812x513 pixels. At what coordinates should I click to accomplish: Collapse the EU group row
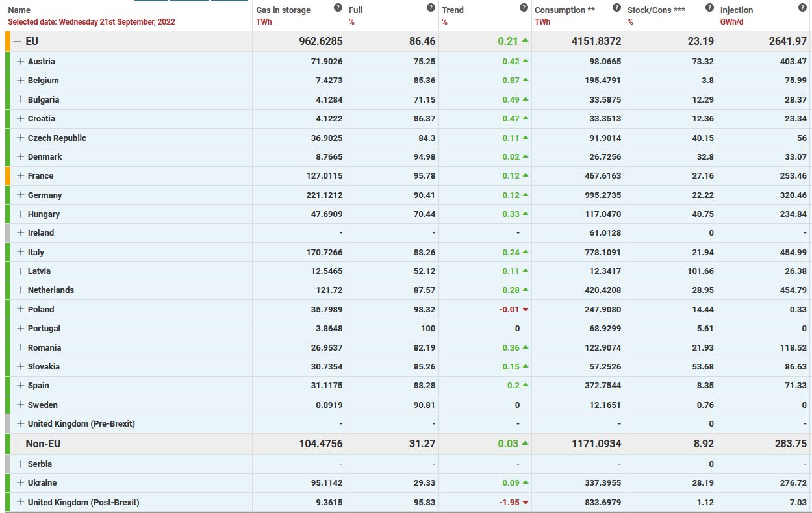(18, 42)
